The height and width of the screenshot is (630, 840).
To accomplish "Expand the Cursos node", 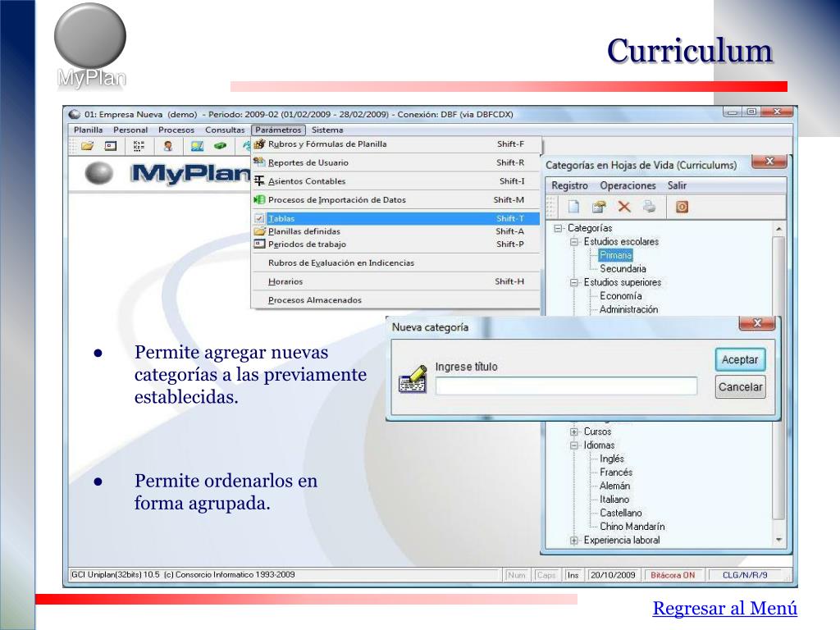I will 574,431.
